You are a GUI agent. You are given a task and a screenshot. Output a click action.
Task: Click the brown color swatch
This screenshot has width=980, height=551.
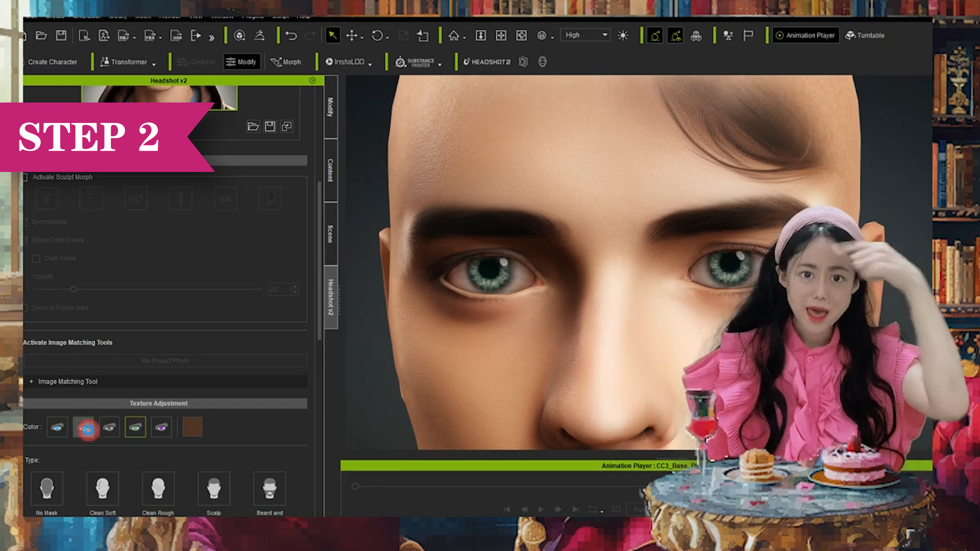192,427
